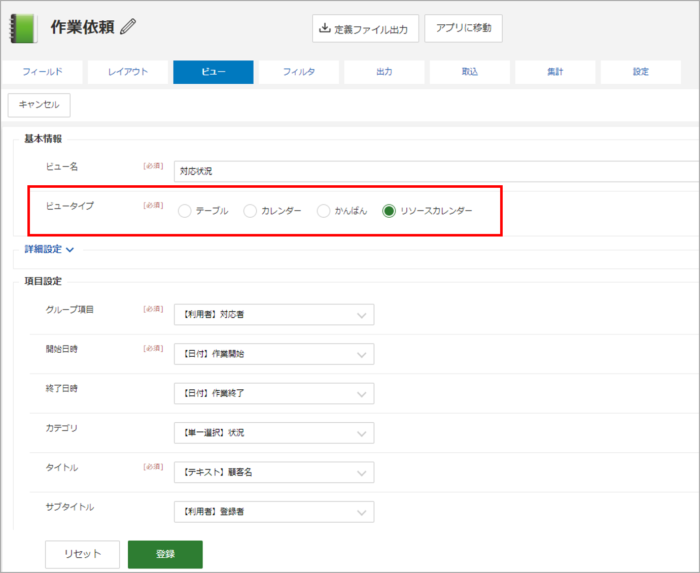The height and width of the screenshot is (573, 700).
Task: Click the 定義ファイル出力 button
Action: coord(365,29)
